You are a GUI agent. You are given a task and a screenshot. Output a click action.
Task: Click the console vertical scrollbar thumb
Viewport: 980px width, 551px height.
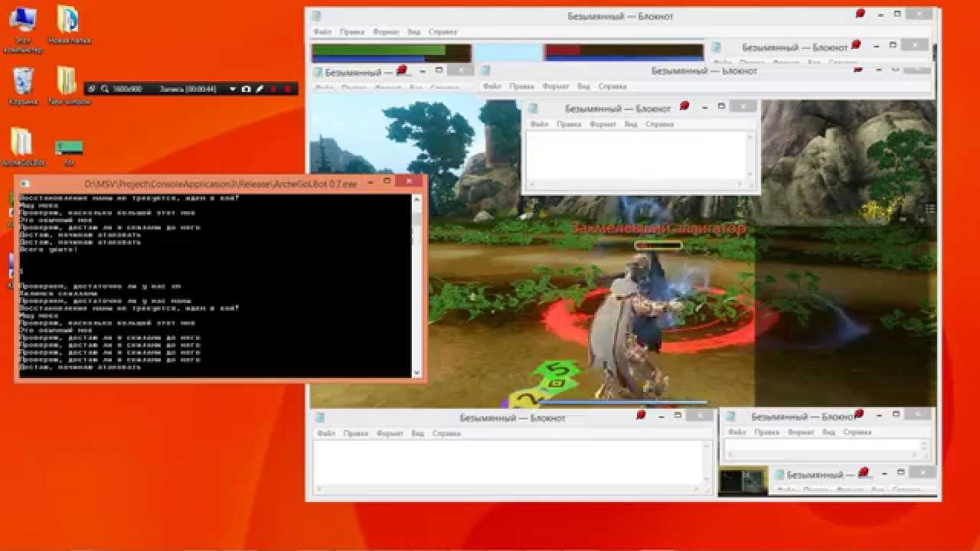(x=417, y=220)
